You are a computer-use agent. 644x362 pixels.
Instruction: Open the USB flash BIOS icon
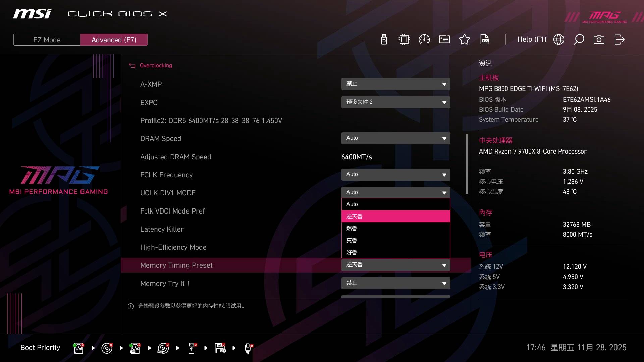384,40
